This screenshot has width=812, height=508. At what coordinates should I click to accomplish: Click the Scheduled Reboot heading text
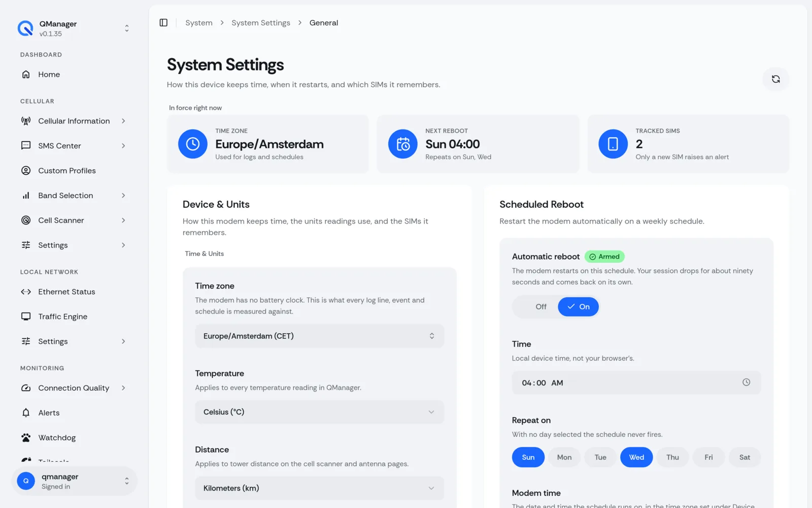542,204
